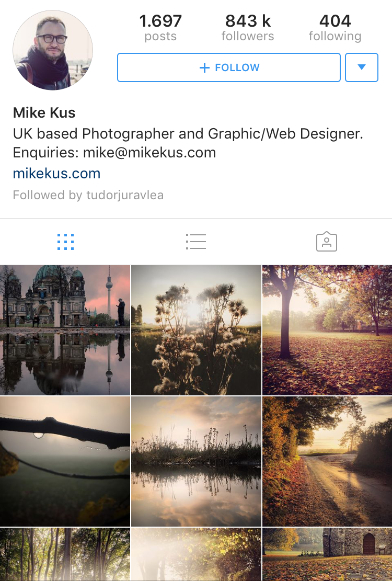Image resolution: width=392 pixels, height=581 pixels.
Task: Follow Mike Kus with the Follow button
Action: pyautogui.click(x=229, y=67)
